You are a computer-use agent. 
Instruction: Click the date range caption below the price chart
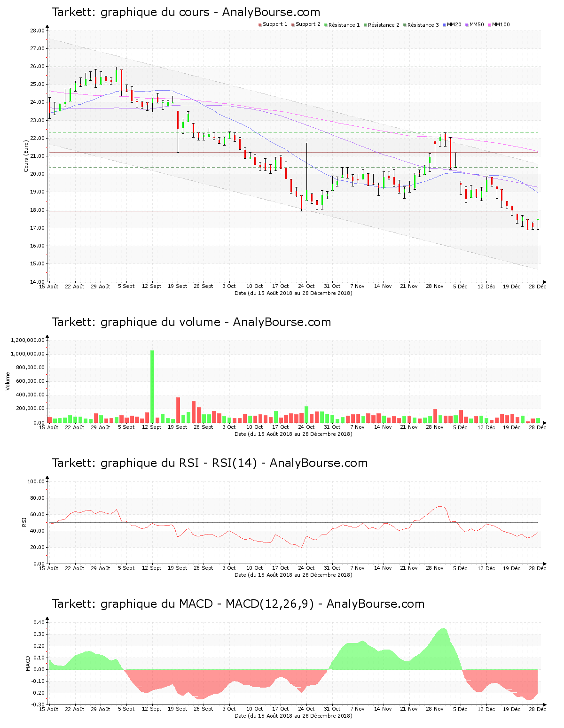click(x=293, y=293)
